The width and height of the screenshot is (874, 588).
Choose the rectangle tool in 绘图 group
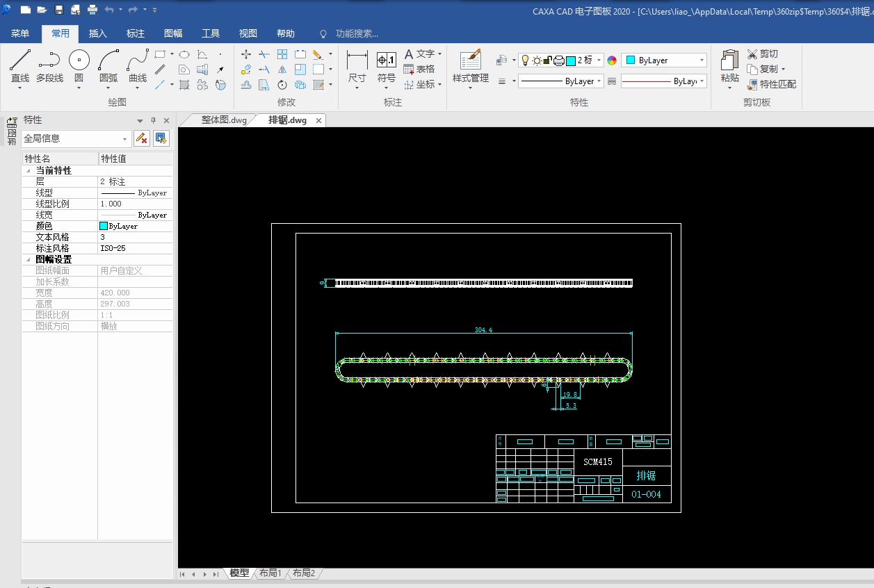[x=160, y=54]
